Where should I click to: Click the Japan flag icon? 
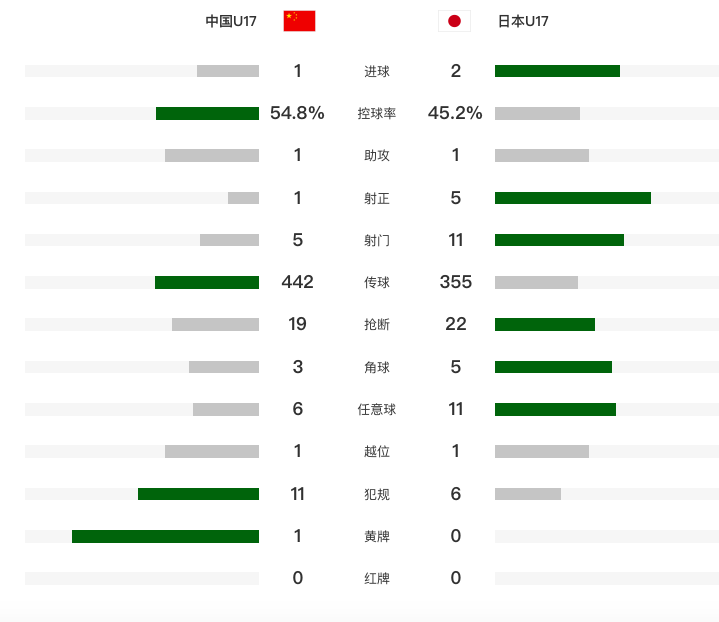coord(454,21)
